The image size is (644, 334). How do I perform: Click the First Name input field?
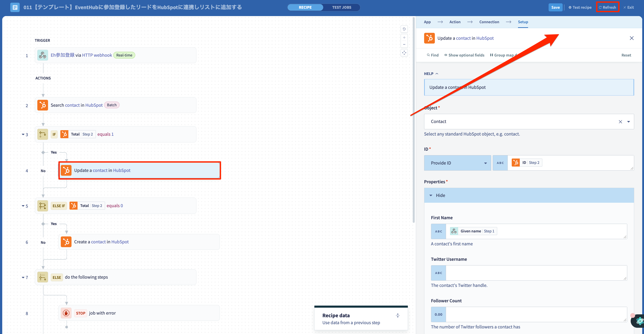(x=536, y=231)
